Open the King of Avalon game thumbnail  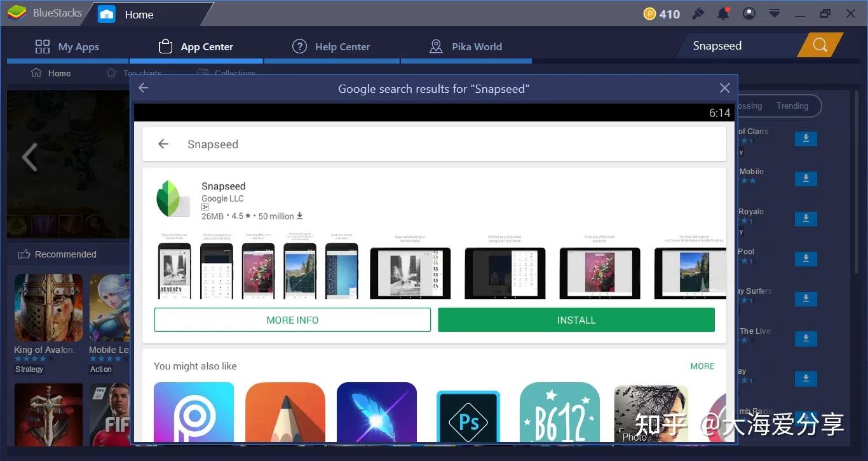(x=48, y=308)
